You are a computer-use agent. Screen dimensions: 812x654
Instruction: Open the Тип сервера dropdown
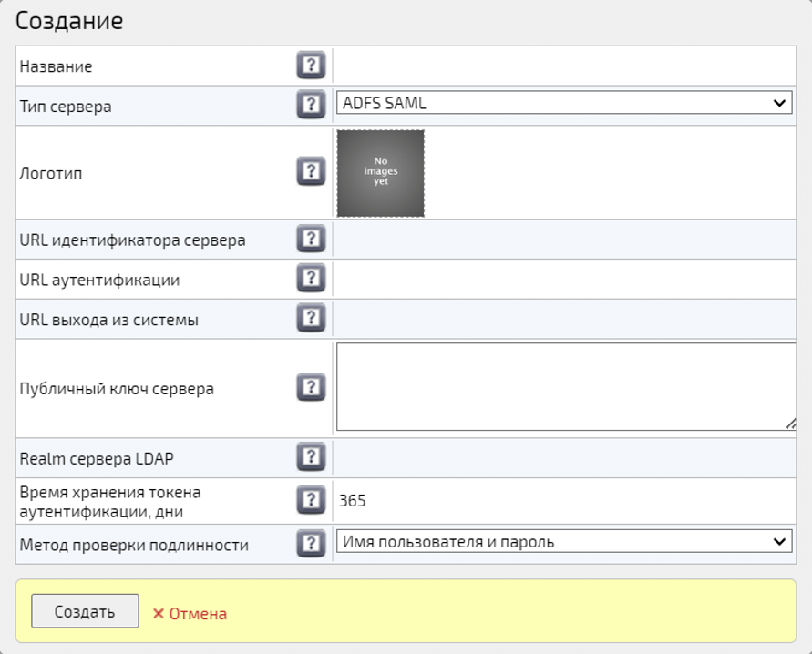click(563, 104)
